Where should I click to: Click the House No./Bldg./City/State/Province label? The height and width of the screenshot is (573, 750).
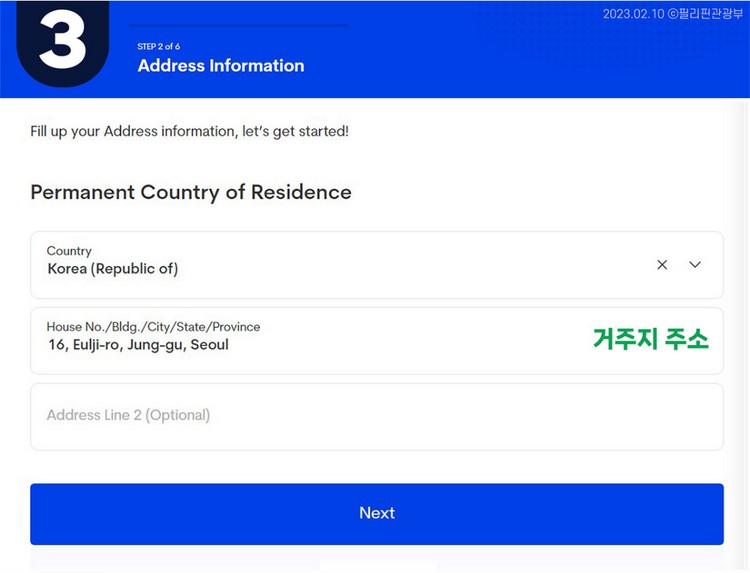click(x=154, y=327)
